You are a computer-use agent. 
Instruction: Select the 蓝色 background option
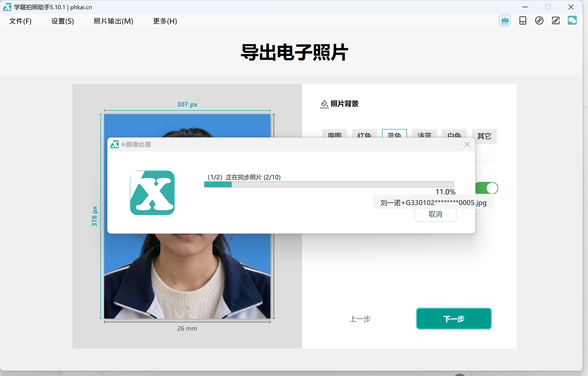[x=394, y=133]
